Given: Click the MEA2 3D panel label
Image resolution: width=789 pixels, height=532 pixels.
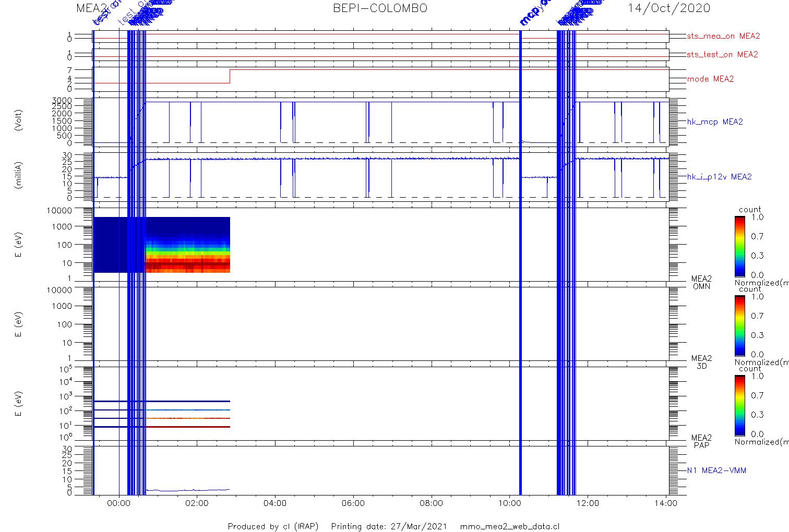Looking at the screenshot, I should tap(701, 362).
